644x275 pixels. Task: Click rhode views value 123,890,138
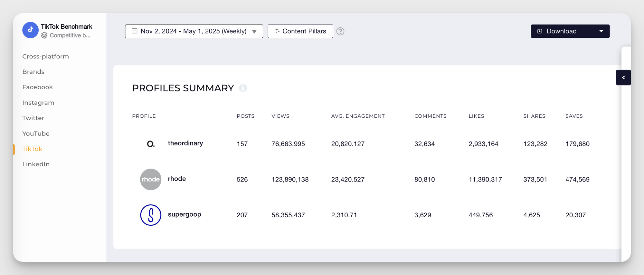[x=290, y=179]
